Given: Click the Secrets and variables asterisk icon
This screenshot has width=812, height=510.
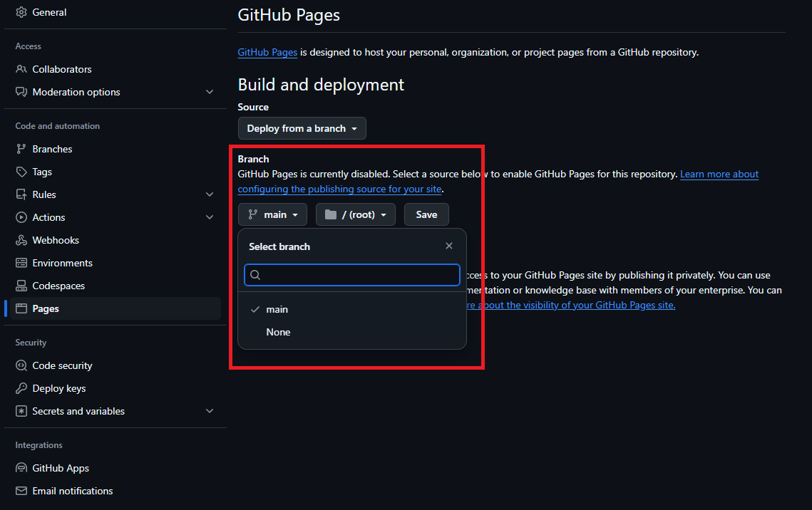Looking at the screenshot, I should point(21,411).
